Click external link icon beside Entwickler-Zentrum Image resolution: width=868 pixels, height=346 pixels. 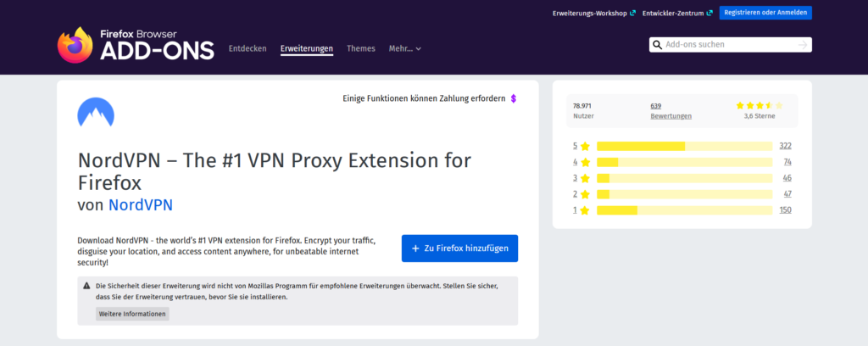click(709, 13)
